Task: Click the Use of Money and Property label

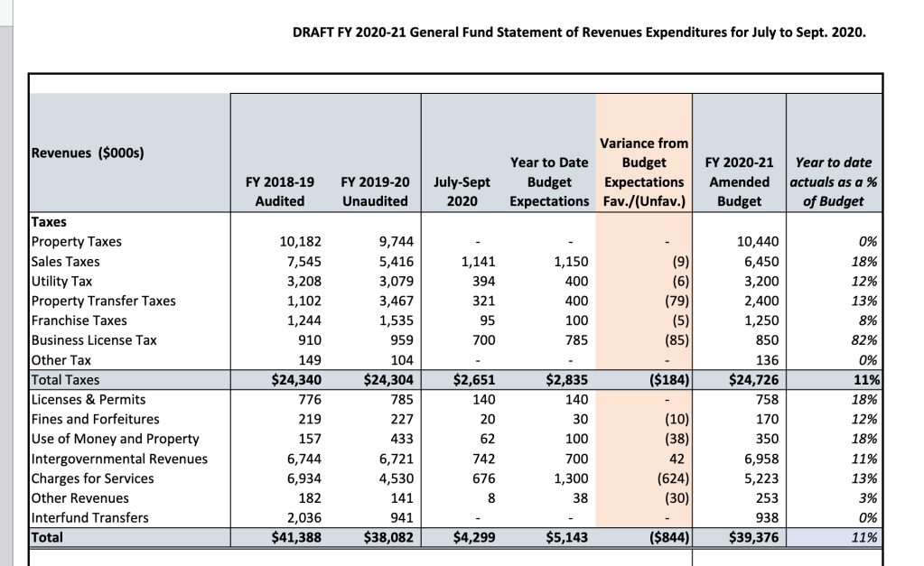Action: click(x=115, y=439)
